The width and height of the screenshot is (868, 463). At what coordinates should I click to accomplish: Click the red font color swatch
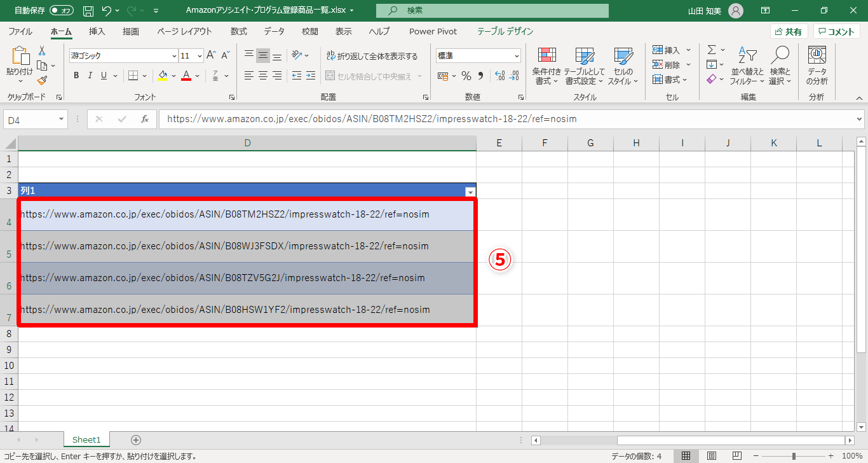(186, 76)
